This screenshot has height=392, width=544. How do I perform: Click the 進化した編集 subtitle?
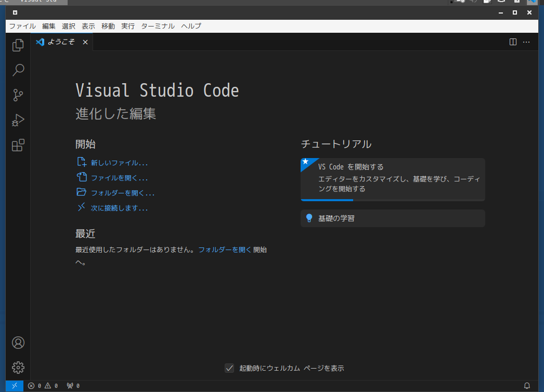(x=116, y=114)
